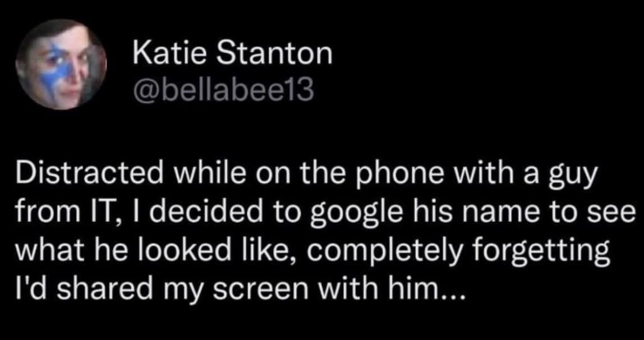Click the word "screen" in the tweet
This screenshot has height=340, width=644.
tap(242, 292)
